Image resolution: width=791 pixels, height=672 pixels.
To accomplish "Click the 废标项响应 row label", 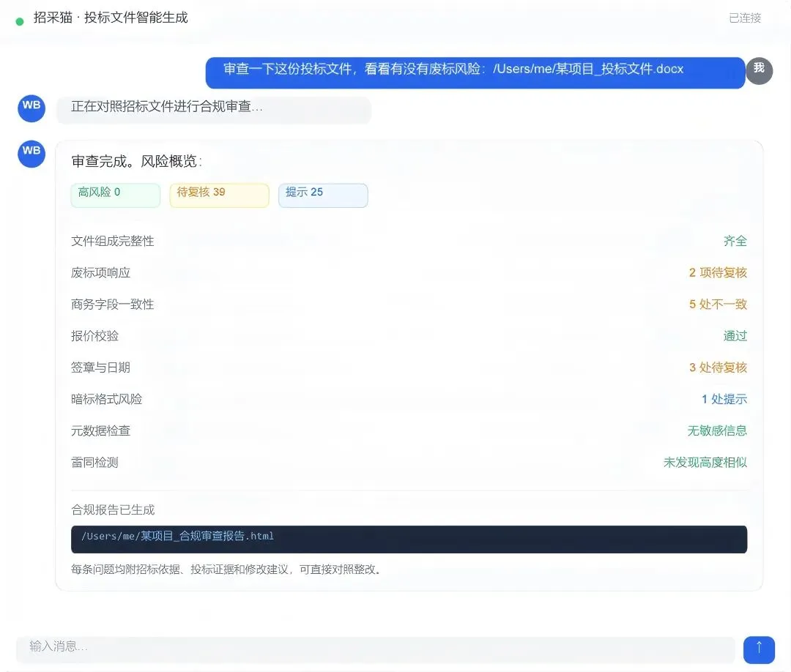I will pyautogui.click(x=101, y=273).
